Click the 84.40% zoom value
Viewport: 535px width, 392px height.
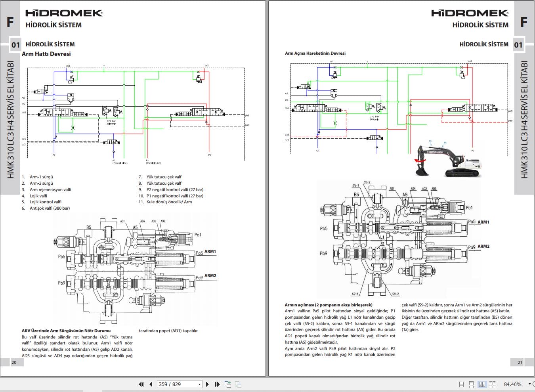[x=513, y=384]
